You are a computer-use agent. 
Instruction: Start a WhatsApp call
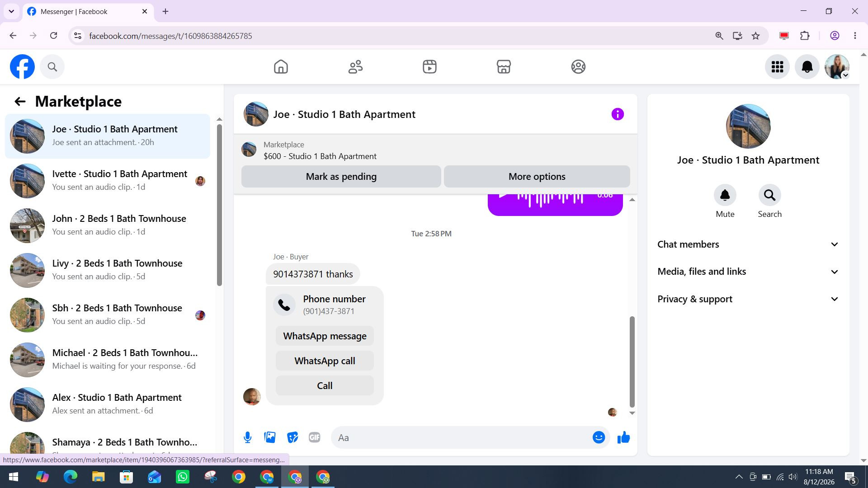pos(325,361)
